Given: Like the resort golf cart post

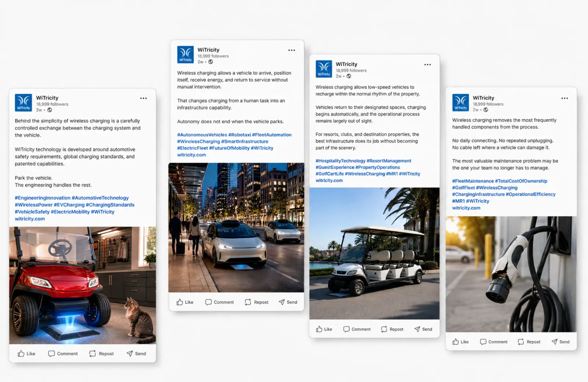Looking at the screenshot, I should [x=324, y=329].
